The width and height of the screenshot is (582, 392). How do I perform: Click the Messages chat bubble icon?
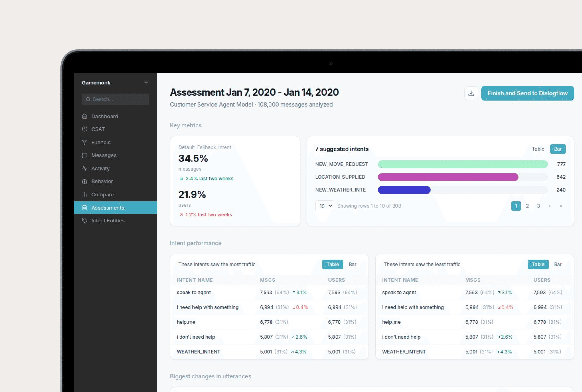(x=85, y=155)
